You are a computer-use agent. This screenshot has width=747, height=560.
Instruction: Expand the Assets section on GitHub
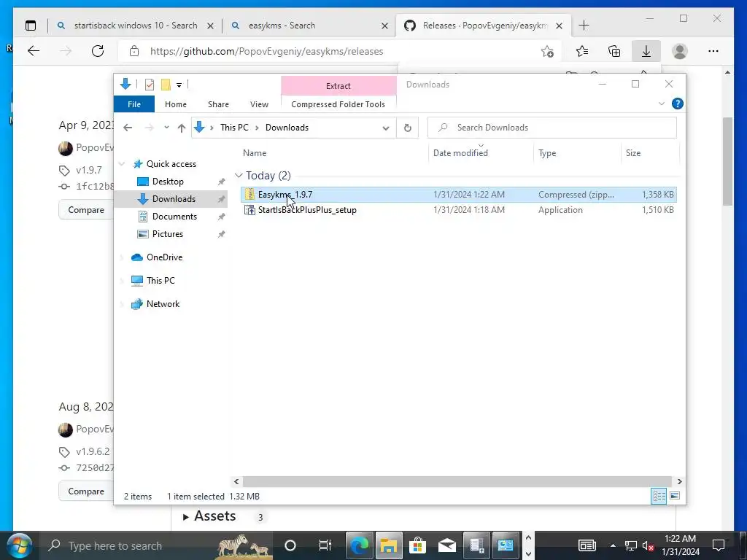209,516
